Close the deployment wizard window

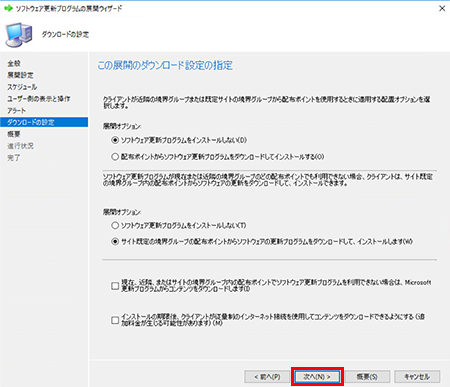click(442, 8)
